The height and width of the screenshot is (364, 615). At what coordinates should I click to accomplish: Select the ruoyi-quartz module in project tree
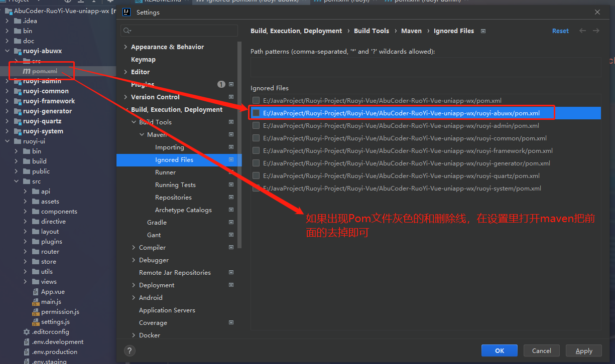43,121
